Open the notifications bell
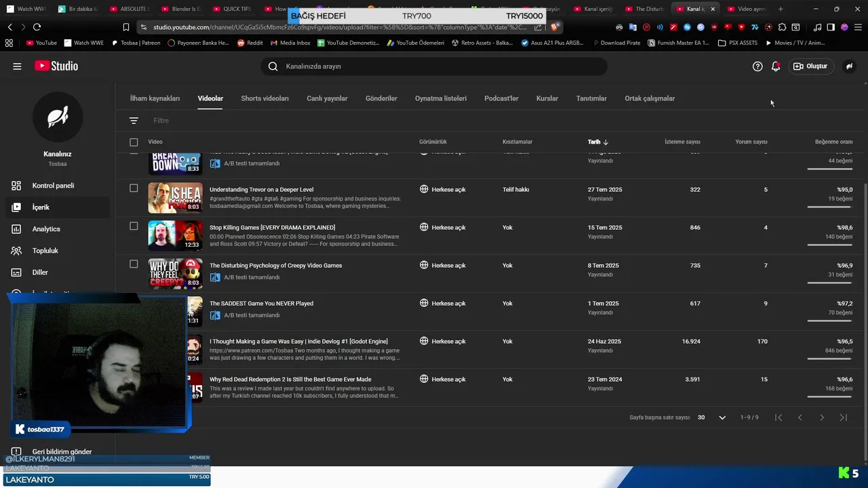The height and width of the screenshot is (488, 868). pyautogui.click(x=776, y=66)
